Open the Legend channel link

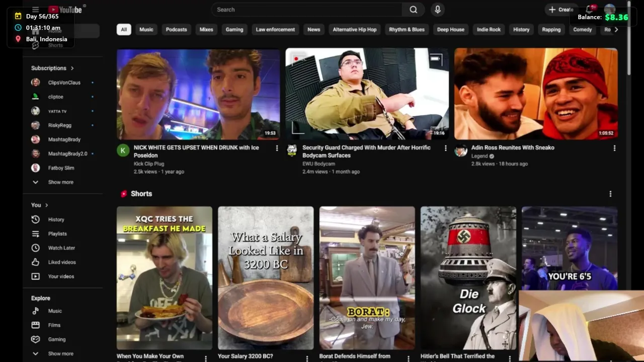point(479,156)
